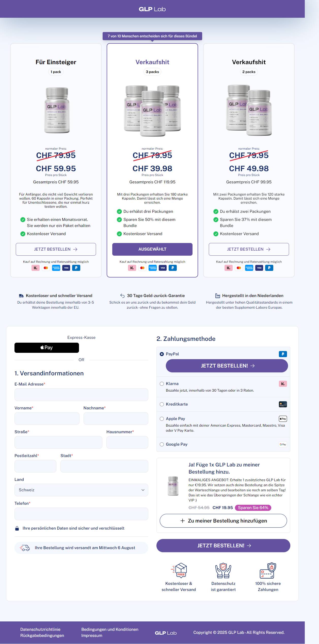Screen dimensions: 319x644
Task: Click the Google Pay icon in payment list
Action: (x=283, y=444)
